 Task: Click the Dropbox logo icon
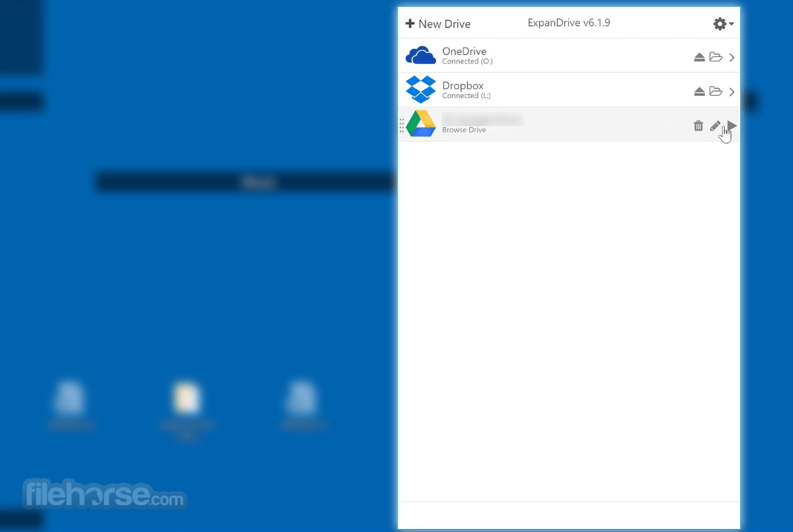(420, 90)
